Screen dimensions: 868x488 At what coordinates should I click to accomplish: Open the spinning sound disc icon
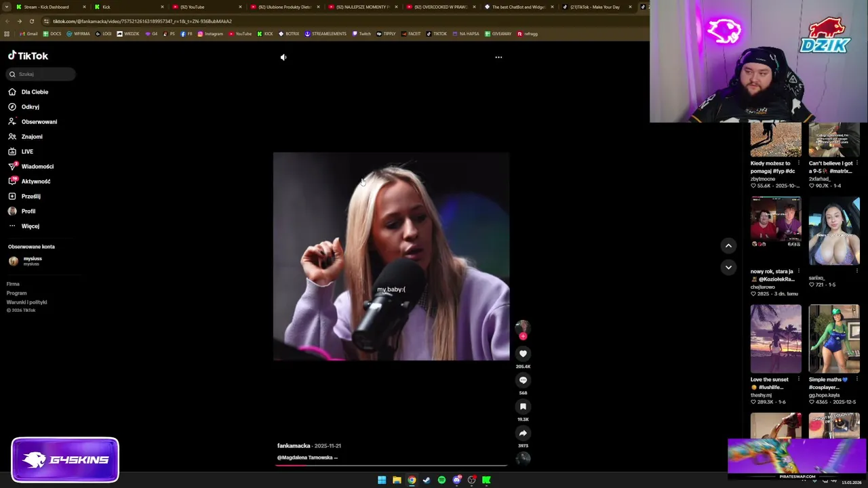523,458
